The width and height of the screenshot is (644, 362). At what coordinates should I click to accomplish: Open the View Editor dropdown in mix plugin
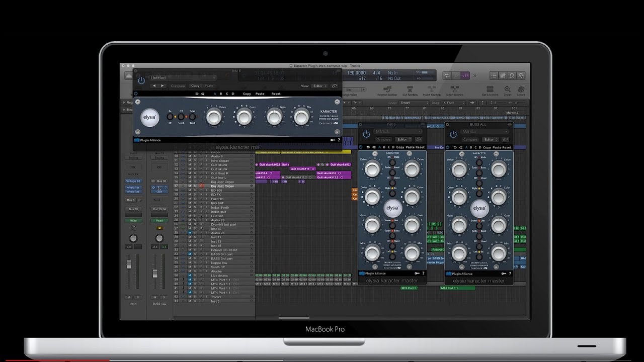click(319, 86)
